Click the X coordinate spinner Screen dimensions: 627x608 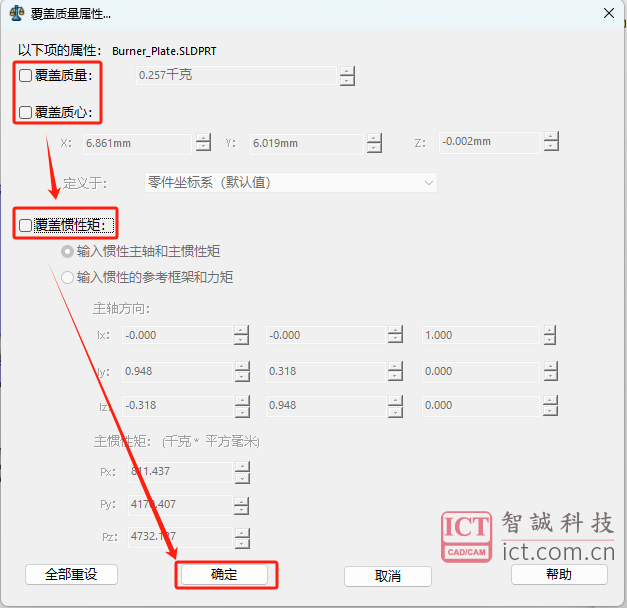(203, 142)
